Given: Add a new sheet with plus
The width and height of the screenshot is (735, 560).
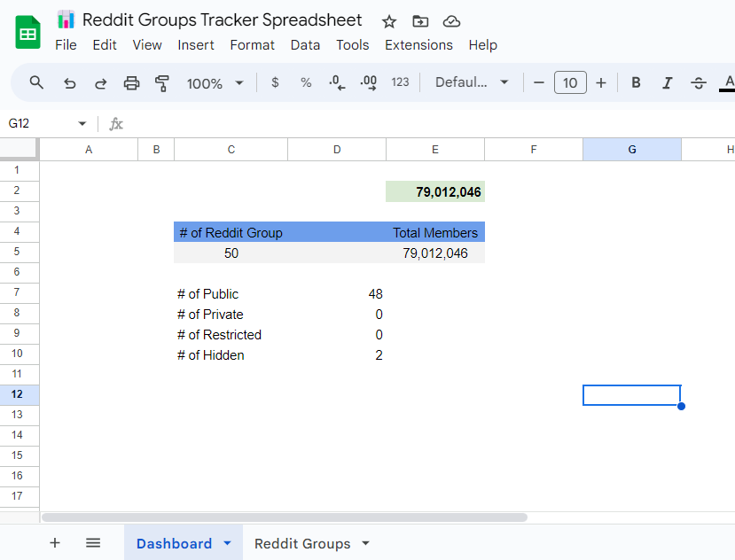Looking at the screenshot, I should point(55,542).
